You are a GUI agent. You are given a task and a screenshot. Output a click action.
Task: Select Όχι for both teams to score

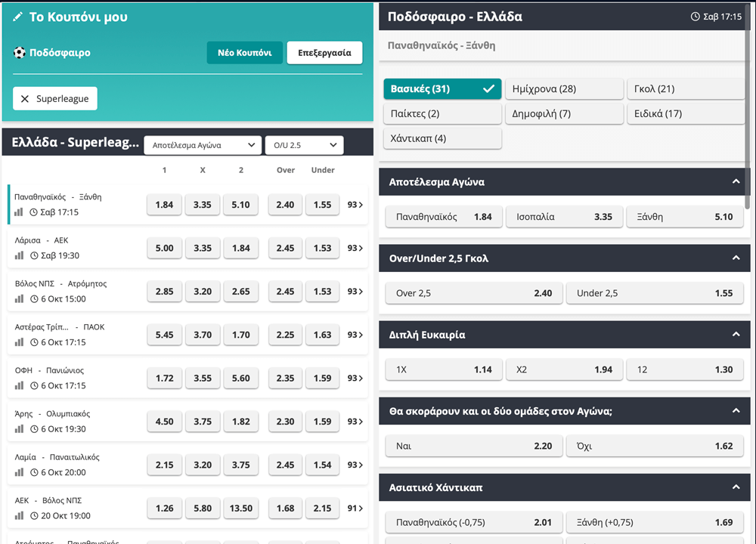pos(655,447)
